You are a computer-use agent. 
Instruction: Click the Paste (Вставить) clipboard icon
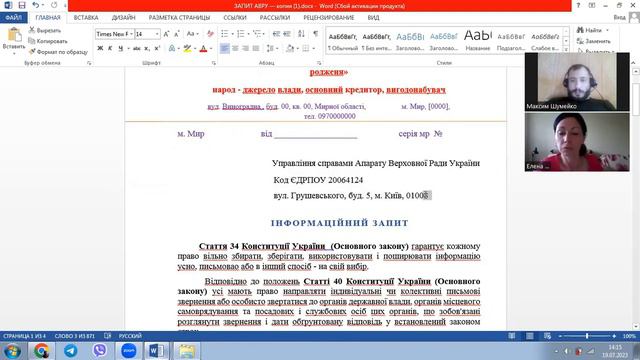(14, 36)
